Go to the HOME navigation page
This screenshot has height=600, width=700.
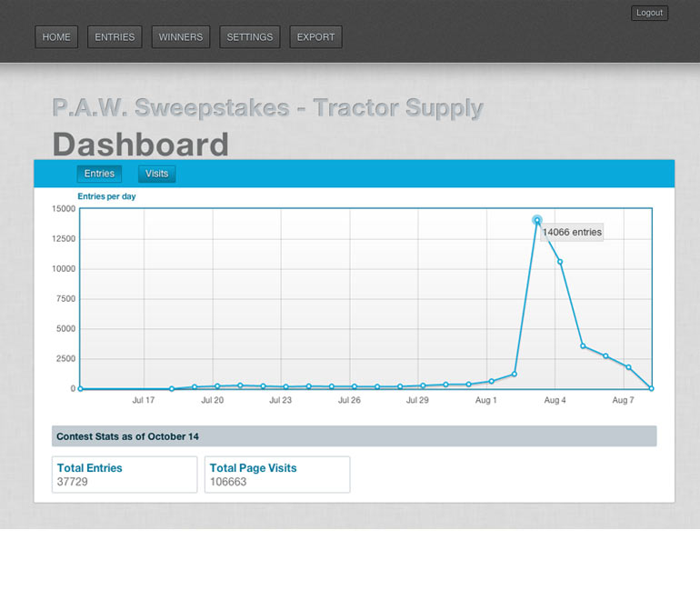coord(56,37)
